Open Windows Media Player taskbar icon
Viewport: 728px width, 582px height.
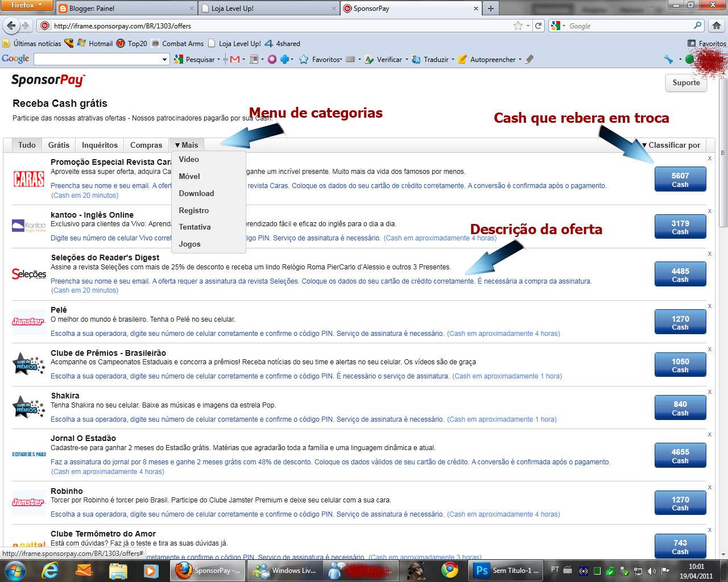(151, 570)
